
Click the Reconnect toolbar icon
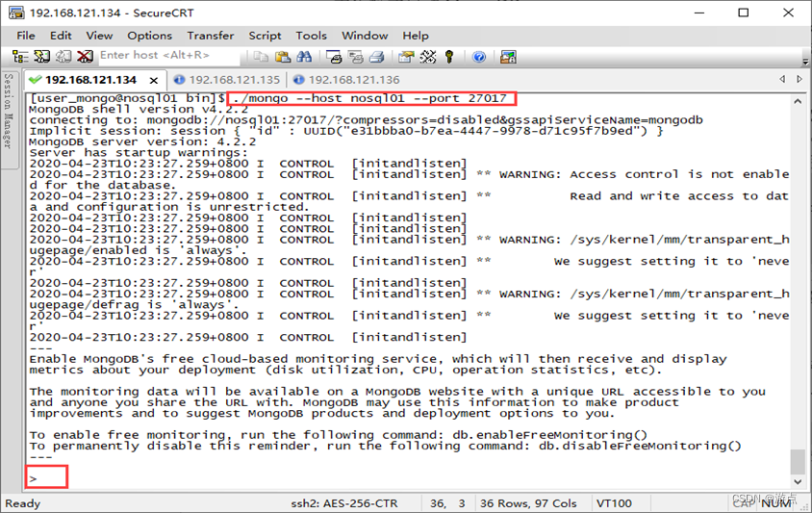pyautogui.click(x=63, y=57)
